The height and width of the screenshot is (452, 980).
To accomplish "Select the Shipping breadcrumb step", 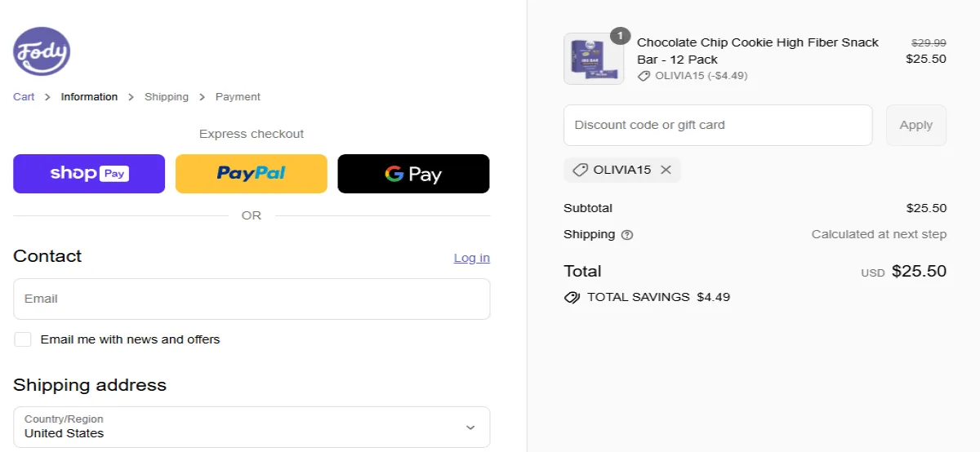I will (167, 96).
